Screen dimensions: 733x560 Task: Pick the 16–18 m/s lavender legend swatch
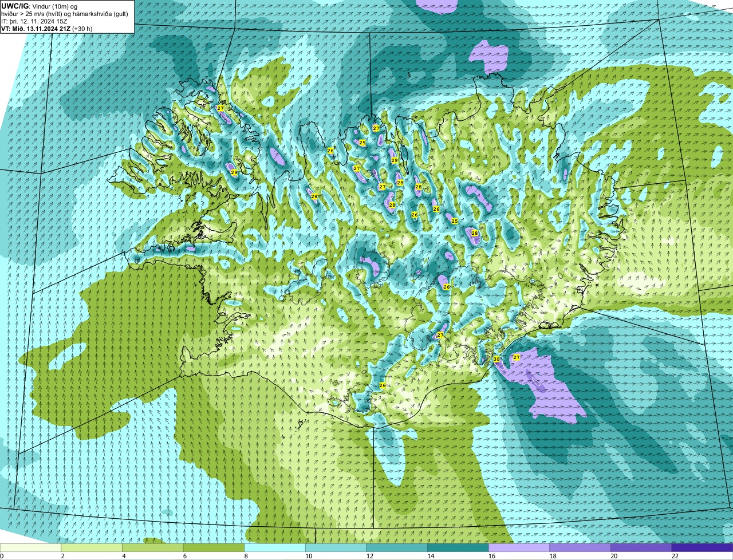tap(519, 547)
